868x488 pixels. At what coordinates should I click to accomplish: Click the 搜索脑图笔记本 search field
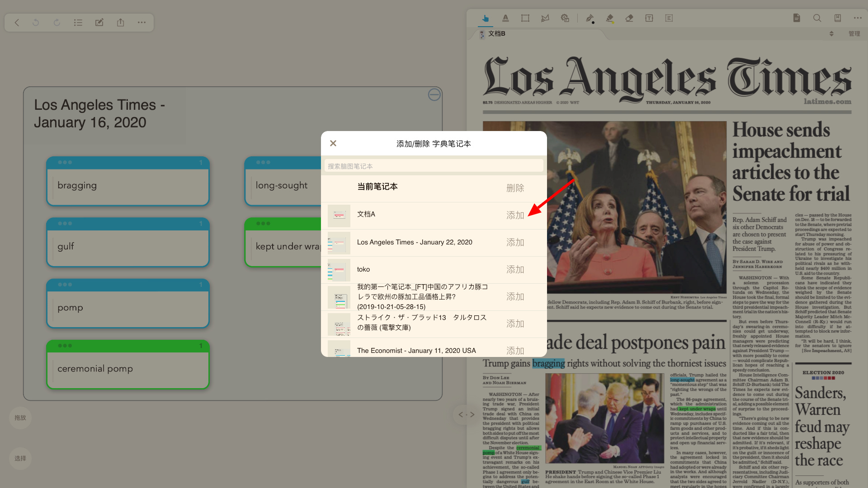point(434,166)
